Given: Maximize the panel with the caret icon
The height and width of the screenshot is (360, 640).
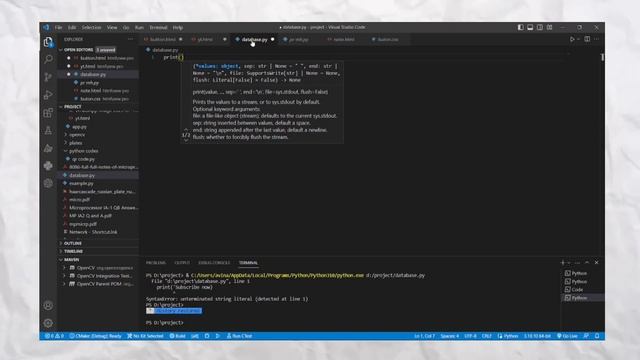Looking at the screenshot, I should pos(587,262).
